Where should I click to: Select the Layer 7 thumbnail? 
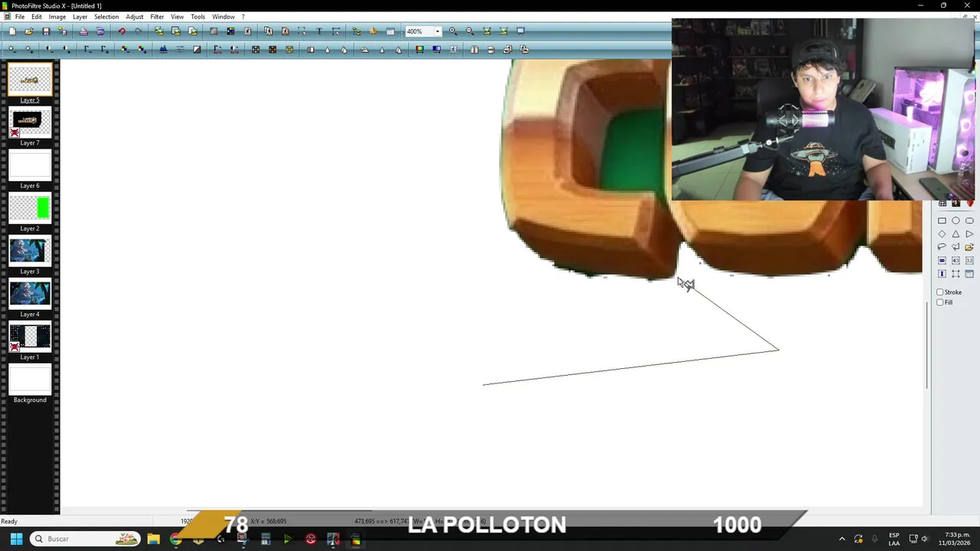tap(30, 123)
